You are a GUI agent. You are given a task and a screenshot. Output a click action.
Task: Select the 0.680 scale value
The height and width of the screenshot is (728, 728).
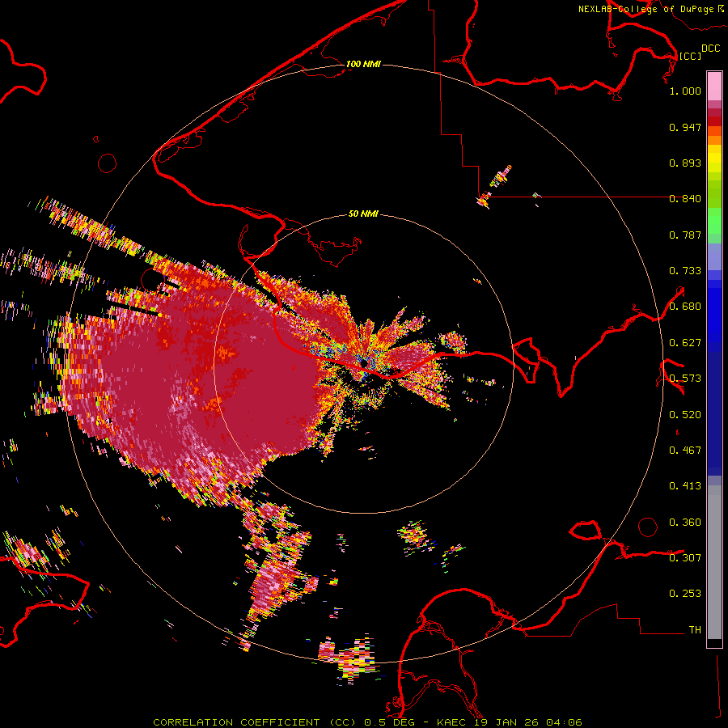[x=685, y=307]
